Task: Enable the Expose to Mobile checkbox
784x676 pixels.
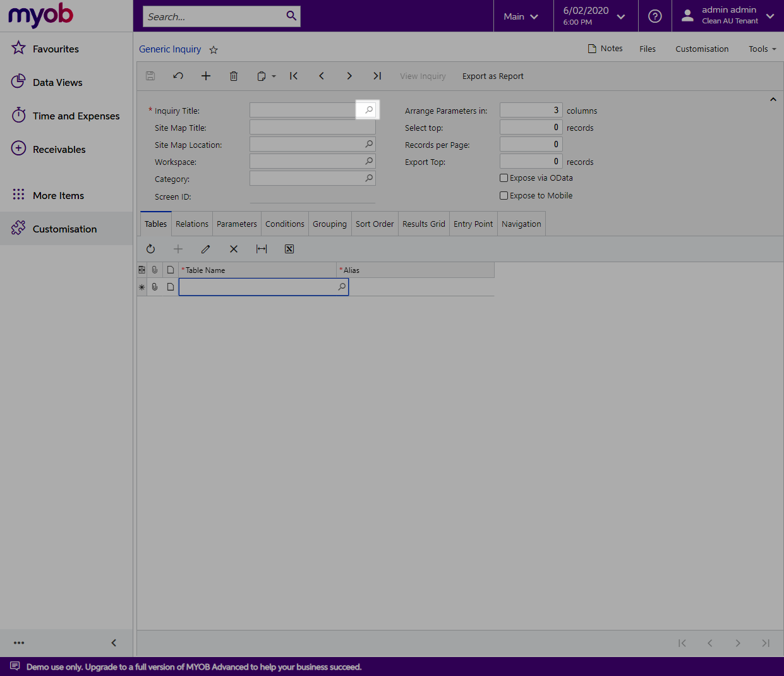Action: [x=504, y=196]
